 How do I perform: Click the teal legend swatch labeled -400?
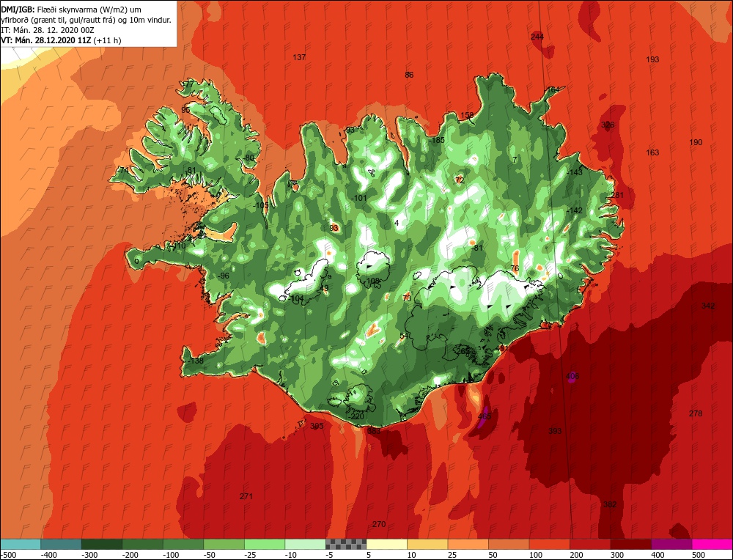click(x=62, y=544)
